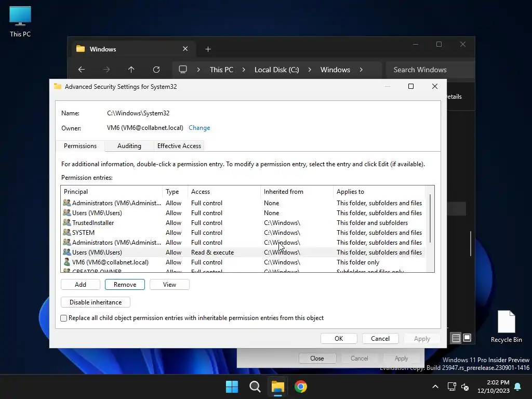Click the monitor icon in address bar

183,70
